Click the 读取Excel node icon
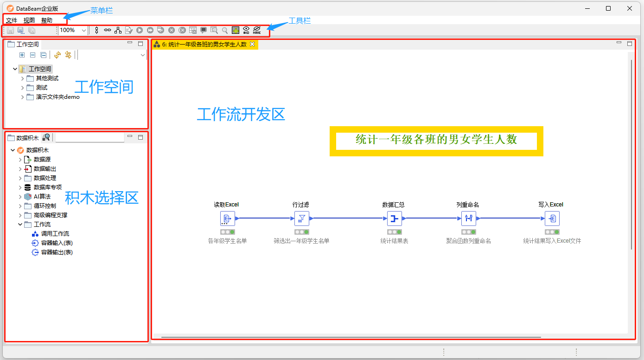The width and height of the screenshot is (644, 360). [x=227, y=219]
